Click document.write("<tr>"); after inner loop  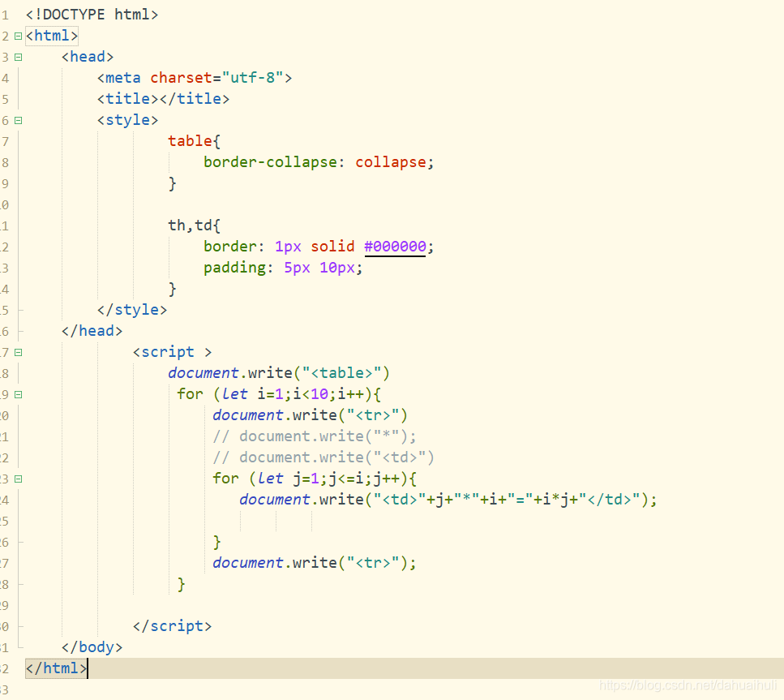(x=314, y=562)
